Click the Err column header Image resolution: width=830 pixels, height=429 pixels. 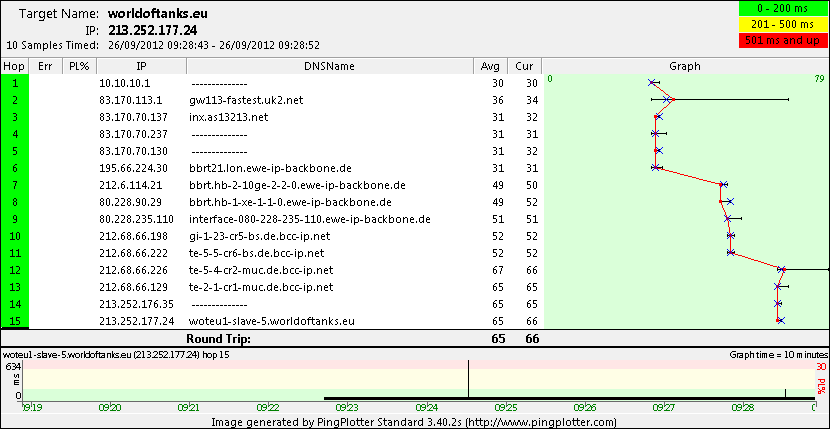pyautogui.click(x=45, y=66)
